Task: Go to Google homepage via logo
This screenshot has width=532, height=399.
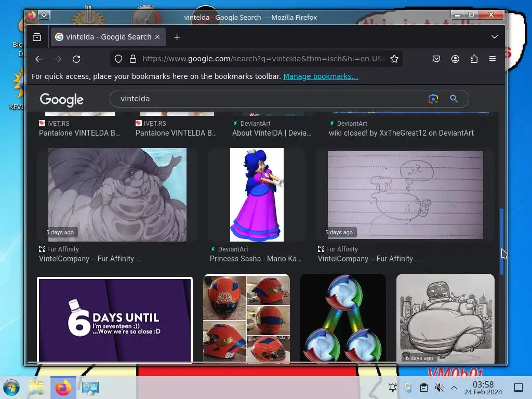Action: click(x=61, y=99)
